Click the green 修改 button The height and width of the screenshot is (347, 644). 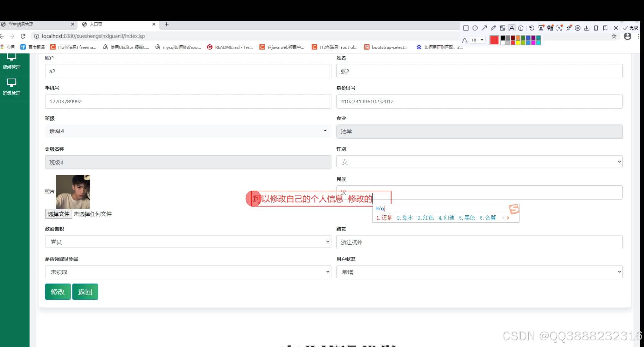[58, 292]
